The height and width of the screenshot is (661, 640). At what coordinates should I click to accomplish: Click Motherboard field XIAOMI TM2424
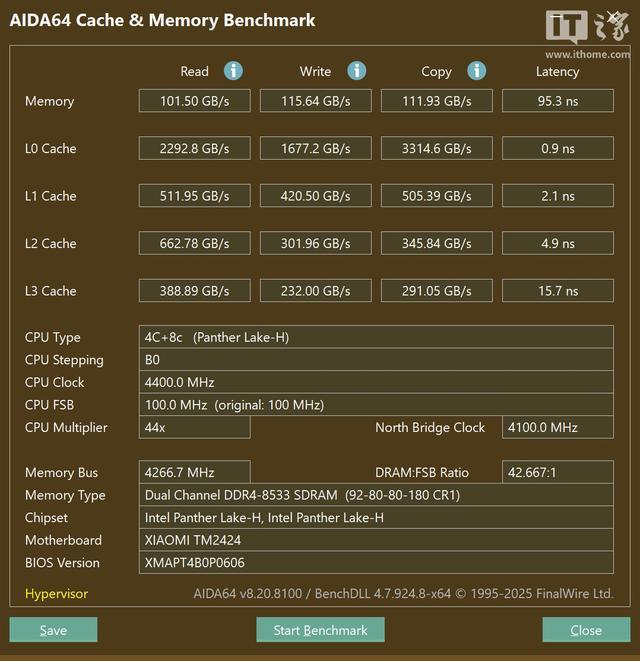click(376, 540)
